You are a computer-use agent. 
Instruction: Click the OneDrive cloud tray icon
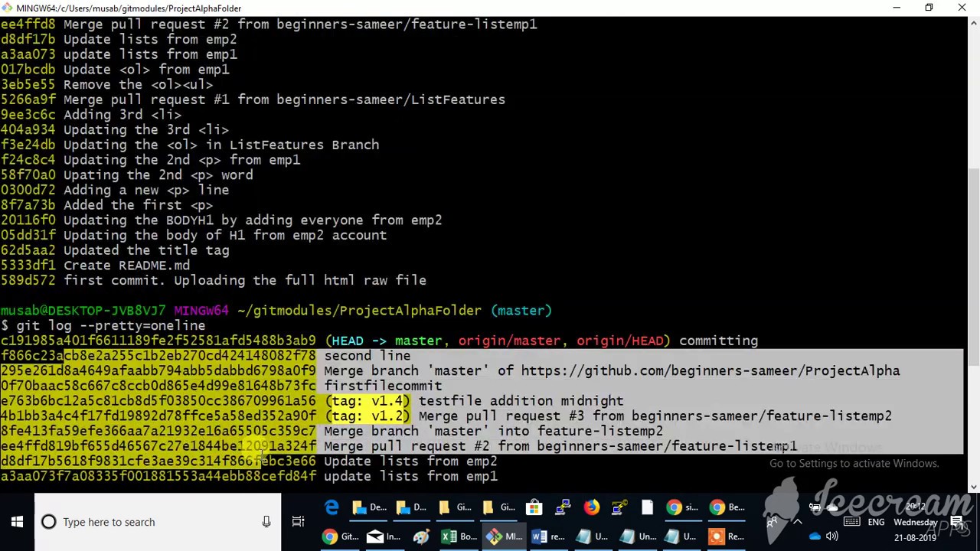click(815, 536)
